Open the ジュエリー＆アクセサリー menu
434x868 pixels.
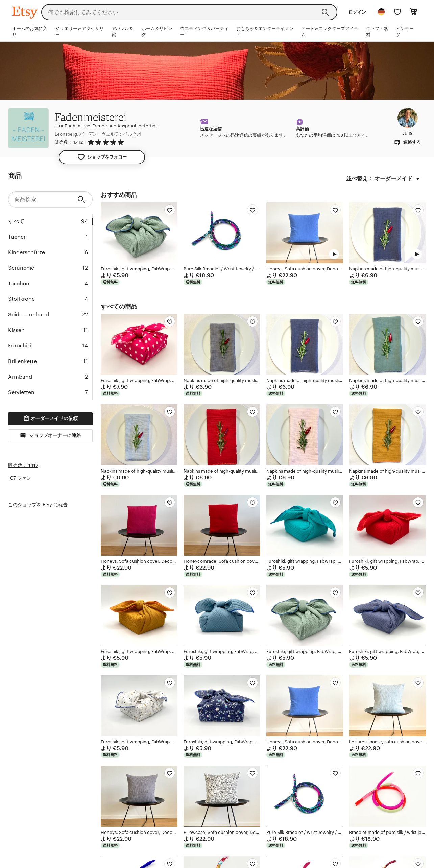click(x=79, y=31)
